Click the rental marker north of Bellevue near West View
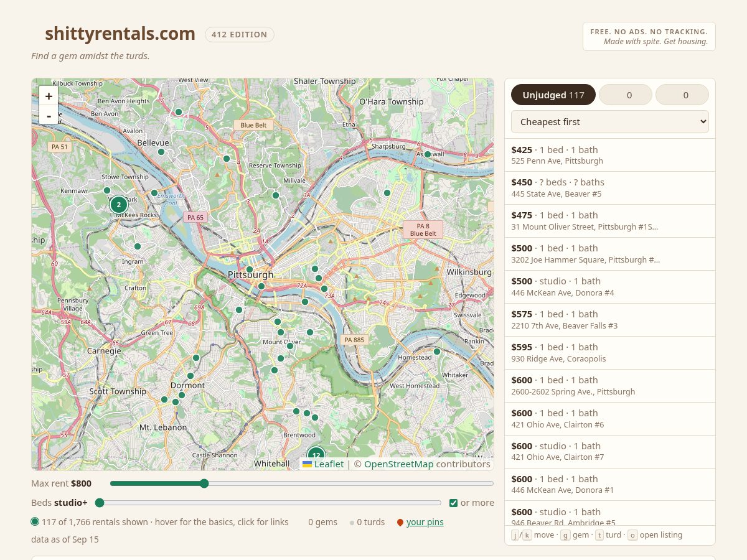The width and height of the screenshot is (747, 560). click(x=179, y=112)
